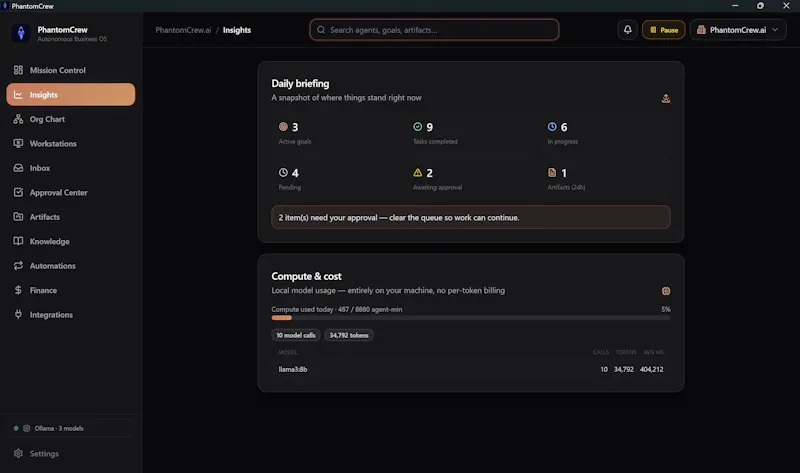
Task: Click the Finance dollar icon
Action: coord(18,290)
